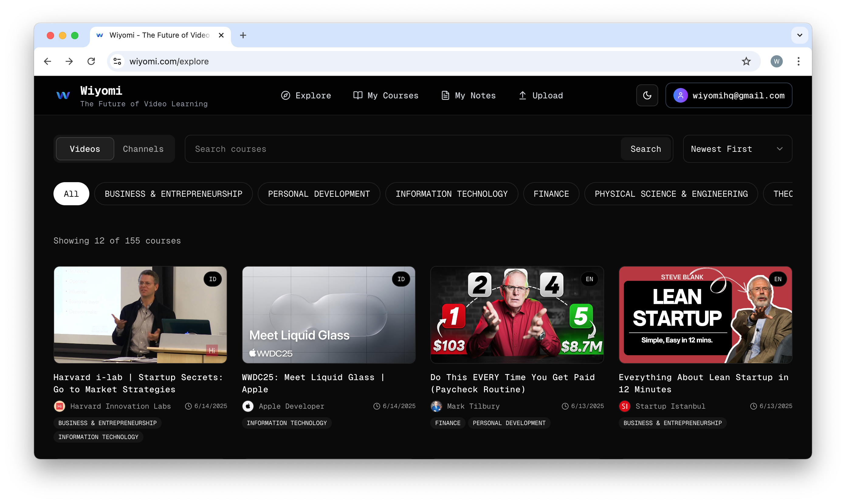Open the site information icon in the address bar
846x504 pixels.
(x=117, y=61)
